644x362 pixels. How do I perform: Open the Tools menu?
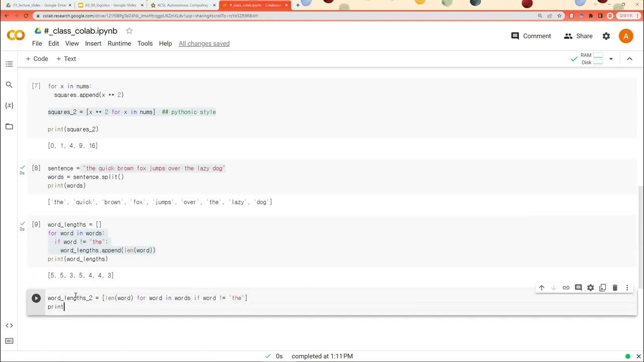145,44
